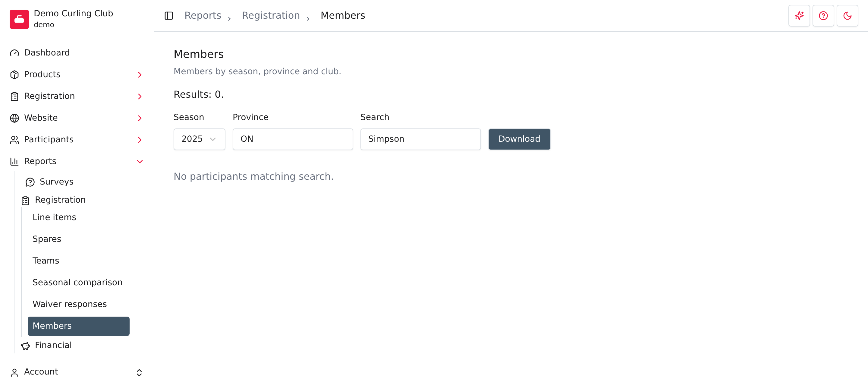Open the Account switcher up-down arrows
Image resolution: width=868 pixels, height=392 pixels.
(x=139, y=372)
